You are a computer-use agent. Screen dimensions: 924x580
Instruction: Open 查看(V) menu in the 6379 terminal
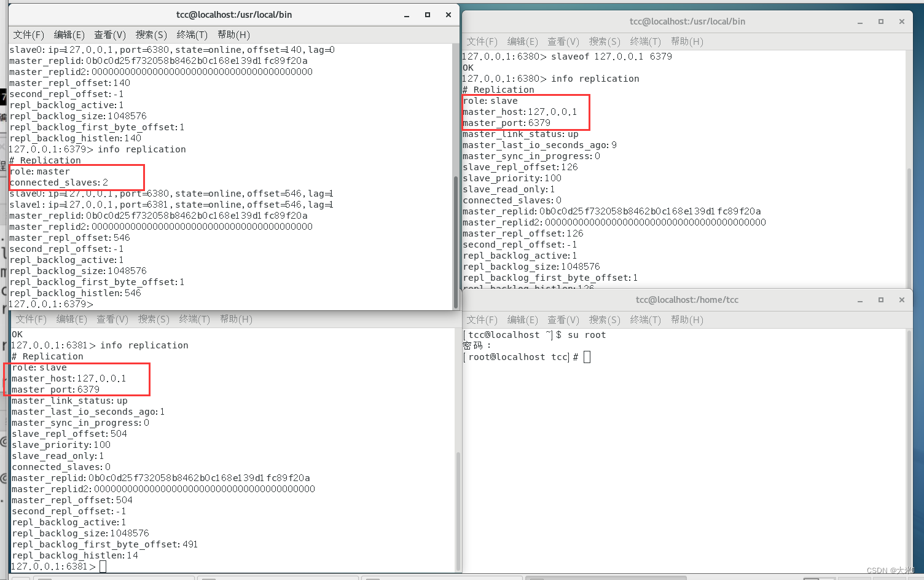pos(110,34)
